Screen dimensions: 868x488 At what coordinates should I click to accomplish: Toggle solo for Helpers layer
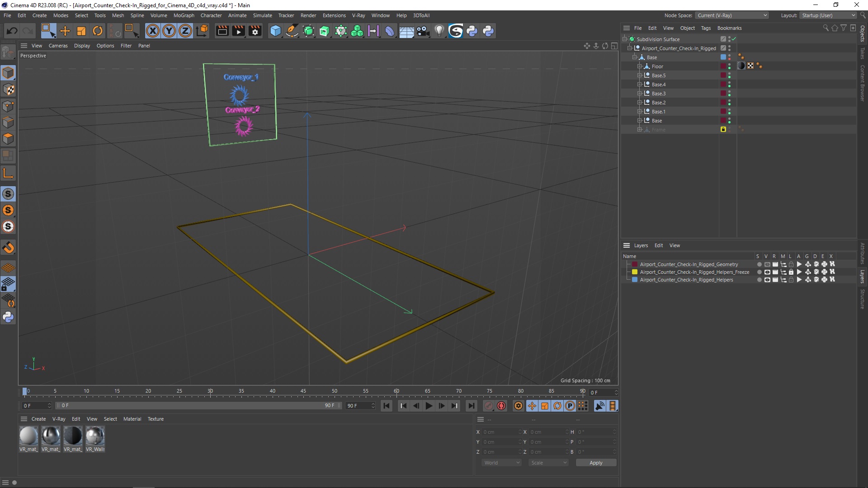[759, 280]
